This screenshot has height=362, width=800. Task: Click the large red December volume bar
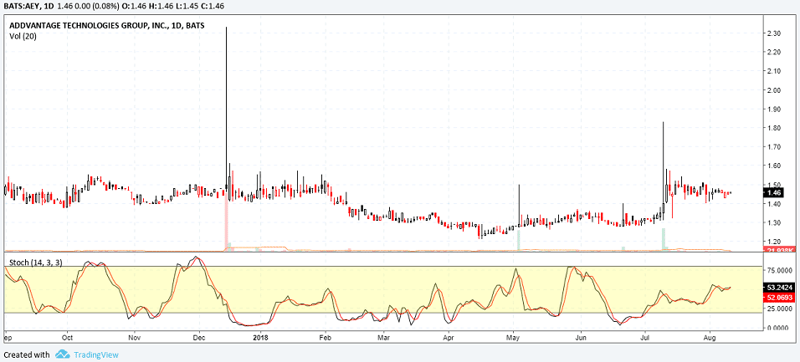(x=226, y=221)
